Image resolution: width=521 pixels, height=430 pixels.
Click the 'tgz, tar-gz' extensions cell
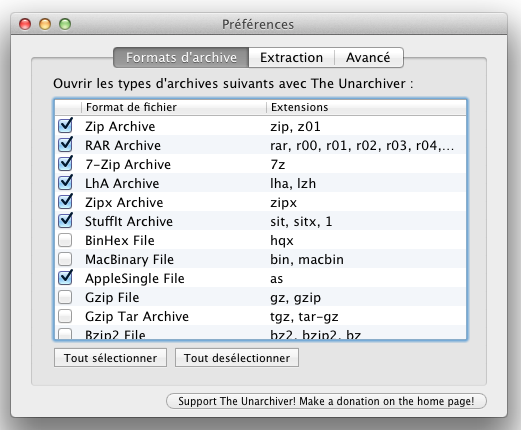point(304,317)
